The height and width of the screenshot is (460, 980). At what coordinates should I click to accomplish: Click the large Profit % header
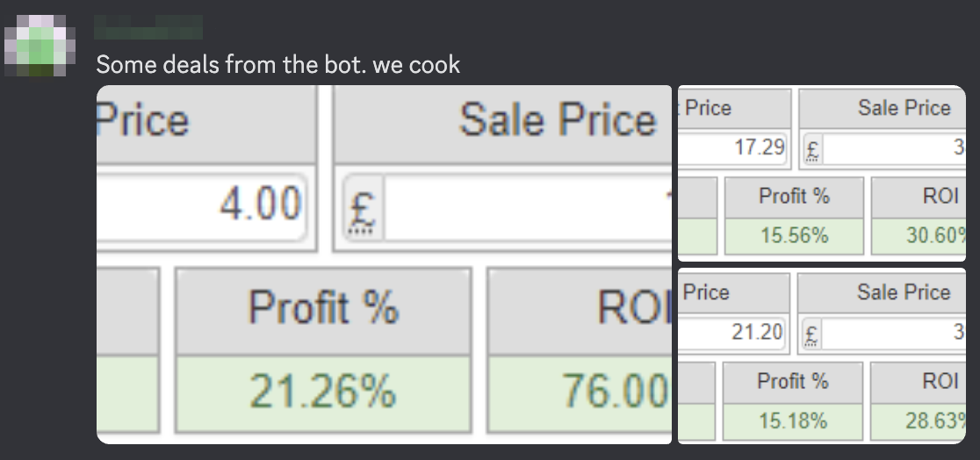[x=323, y=311]
